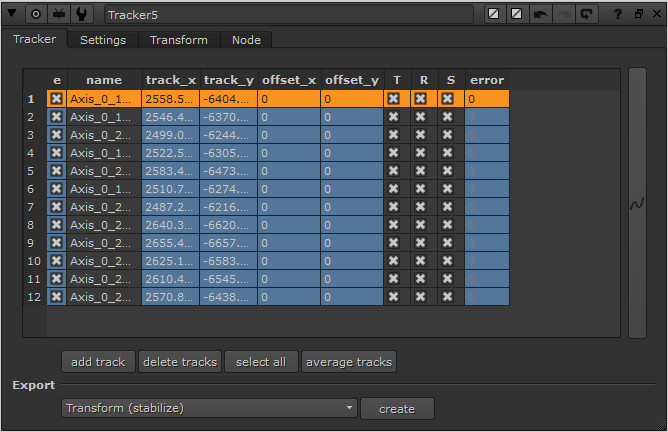Click the center node circle icon

click(x=36, y=15)
